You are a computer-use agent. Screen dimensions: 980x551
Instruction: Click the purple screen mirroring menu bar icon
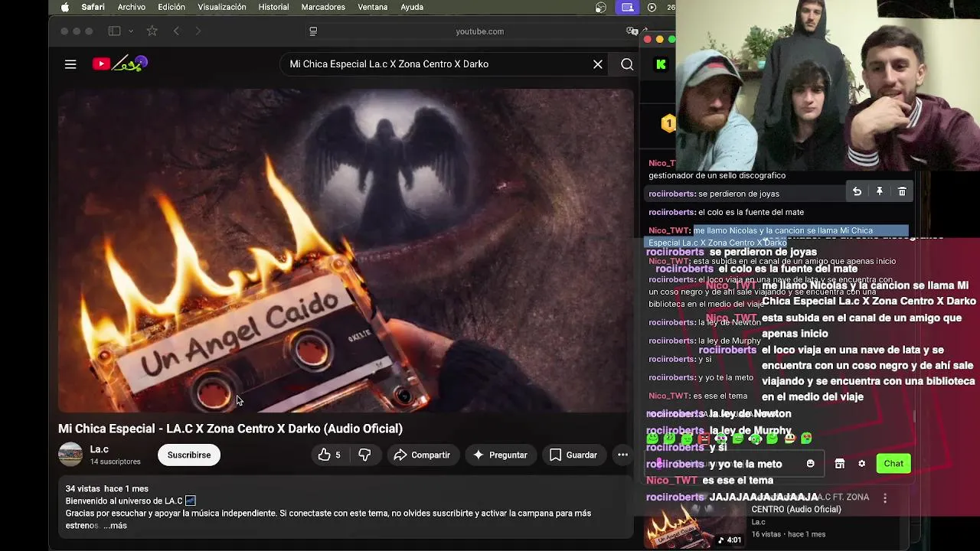(x=628, y=7)
